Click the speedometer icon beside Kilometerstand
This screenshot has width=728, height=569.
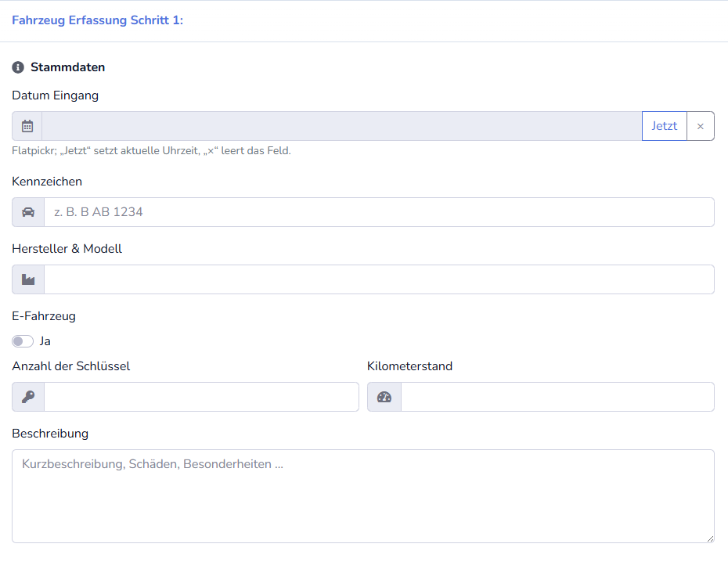point(384,397)
